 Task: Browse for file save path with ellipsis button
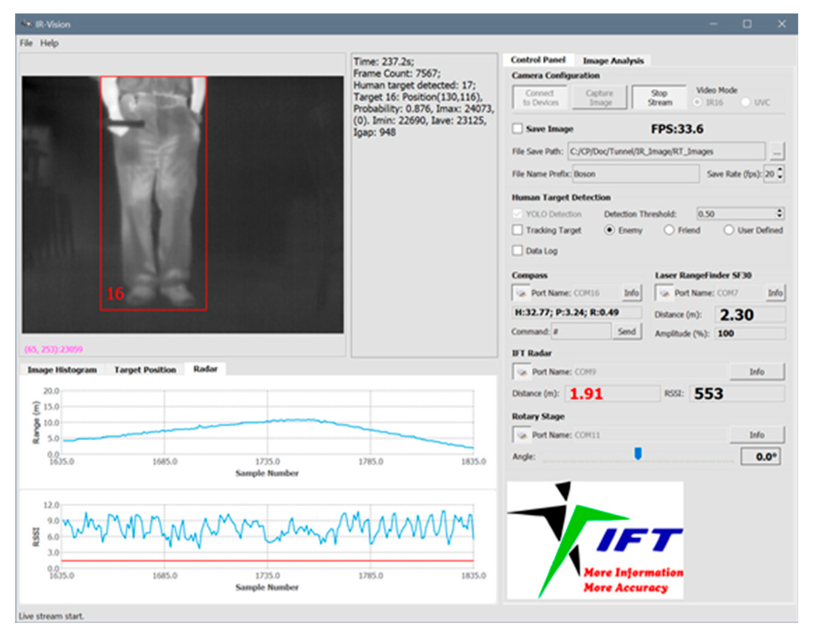coord(777,152)
